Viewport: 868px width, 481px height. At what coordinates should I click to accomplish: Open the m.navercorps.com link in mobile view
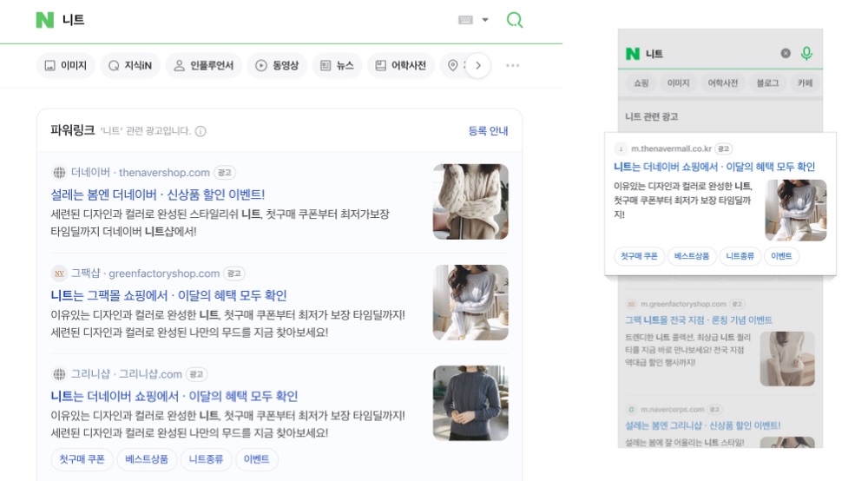(x=673, y=410)
